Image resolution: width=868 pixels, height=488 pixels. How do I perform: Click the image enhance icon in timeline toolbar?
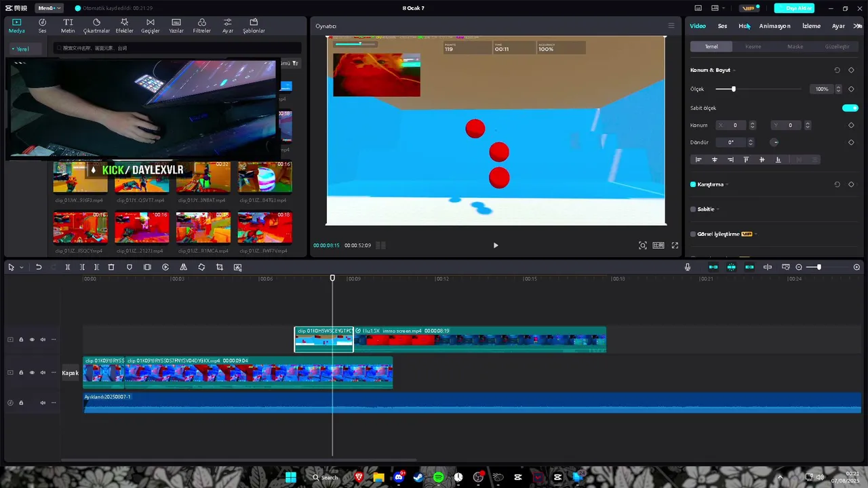point(237,267)
